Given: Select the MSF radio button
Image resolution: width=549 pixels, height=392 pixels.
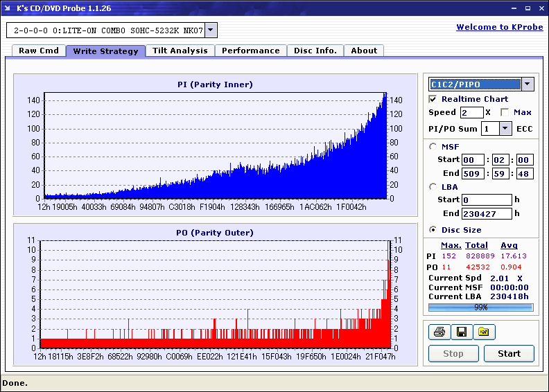Looking at the screenshot, I should pos(433,147).
